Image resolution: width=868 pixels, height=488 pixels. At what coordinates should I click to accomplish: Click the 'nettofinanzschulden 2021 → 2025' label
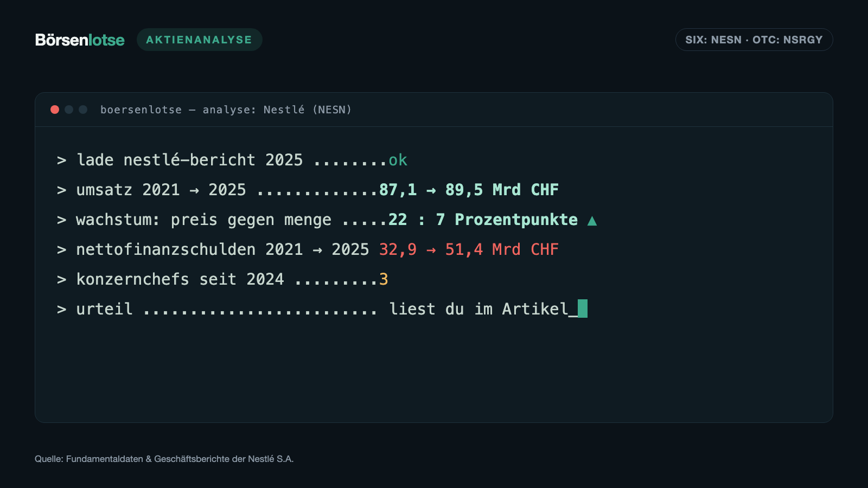222,249
